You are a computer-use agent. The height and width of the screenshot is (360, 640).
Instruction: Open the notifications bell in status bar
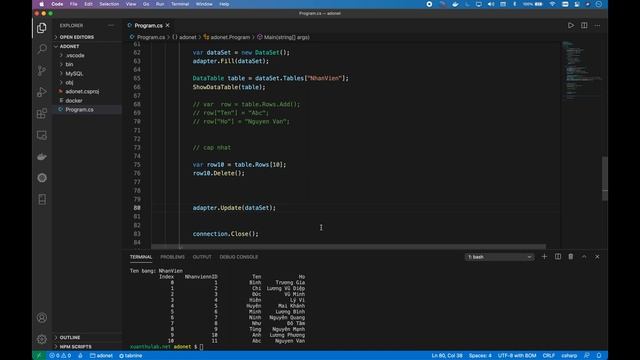tap(599, 356)
